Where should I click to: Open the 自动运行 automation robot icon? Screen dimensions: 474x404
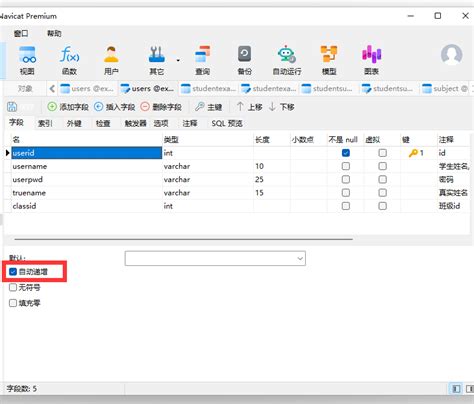pyautogui.click(x=287, y=60)
